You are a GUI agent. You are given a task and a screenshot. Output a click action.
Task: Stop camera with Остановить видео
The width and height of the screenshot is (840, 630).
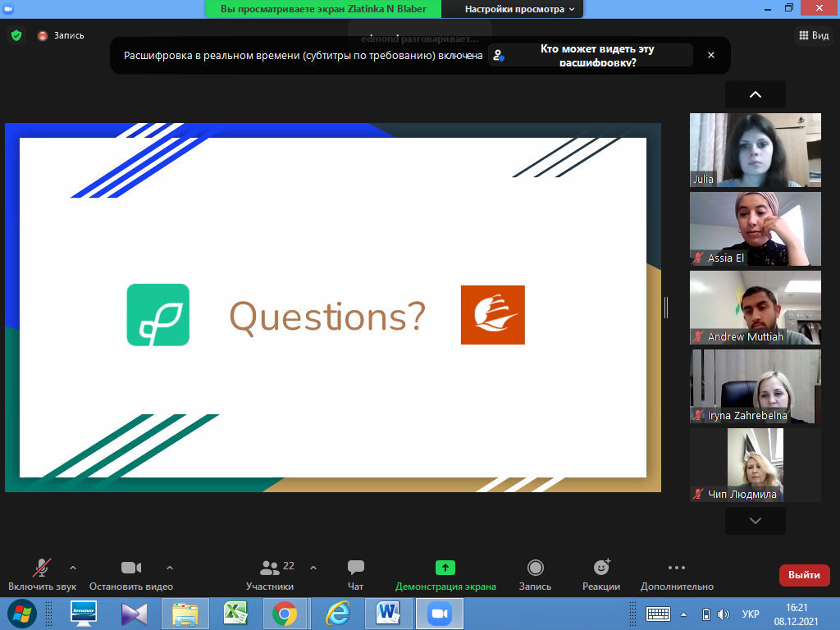point(131,574)
